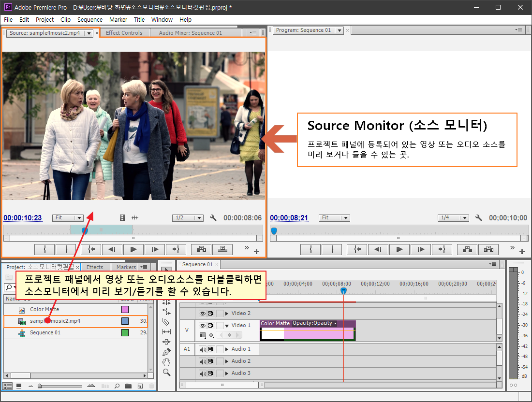Open the Sequence menu
This screenshot has height=402, width=532.
(x=90, y=20)
